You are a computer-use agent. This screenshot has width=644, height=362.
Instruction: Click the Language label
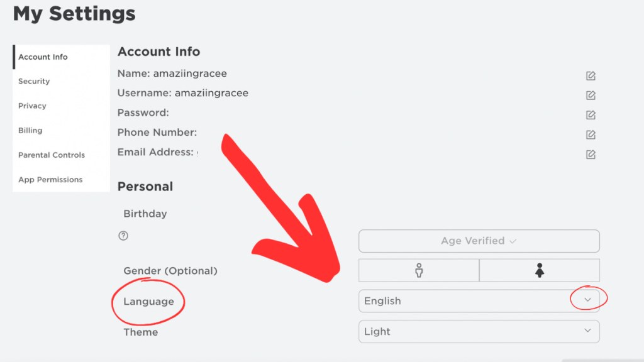(x=148, y=302)
